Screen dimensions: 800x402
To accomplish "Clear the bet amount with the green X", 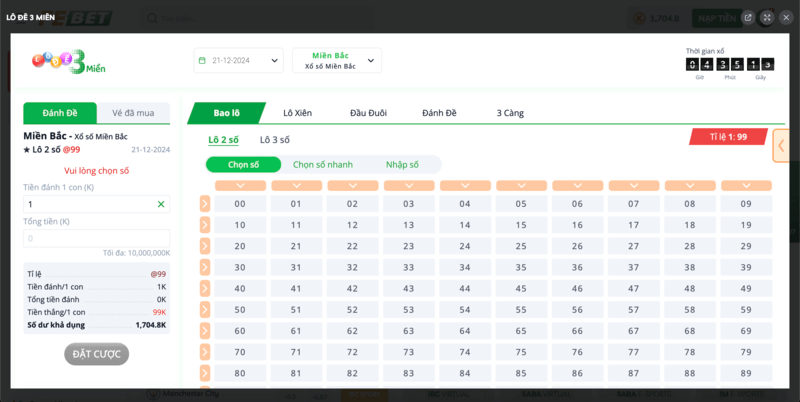I will tap(161, 204).
